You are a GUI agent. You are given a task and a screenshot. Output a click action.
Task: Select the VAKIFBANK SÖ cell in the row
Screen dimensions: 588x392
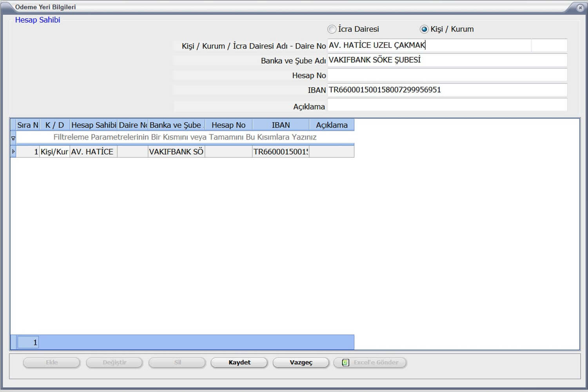click(176, 152)
